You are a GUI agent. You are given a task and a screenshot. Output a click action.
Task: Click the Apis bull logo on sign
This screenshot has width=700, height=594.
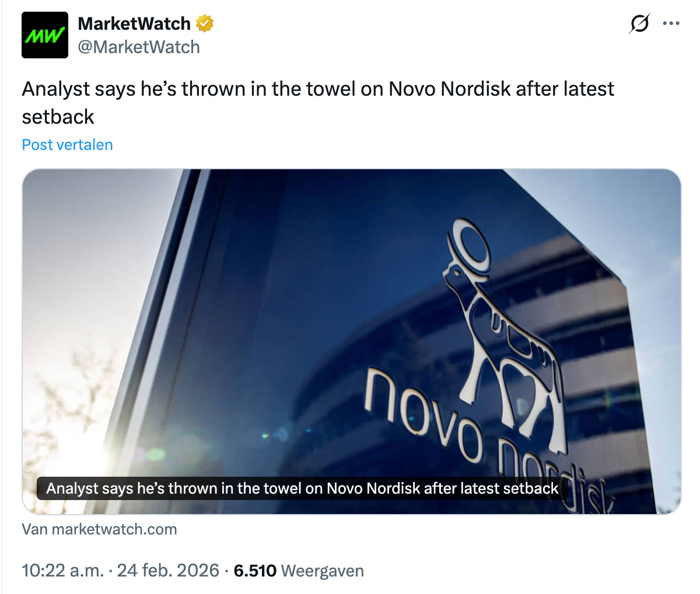click(502, 333)
